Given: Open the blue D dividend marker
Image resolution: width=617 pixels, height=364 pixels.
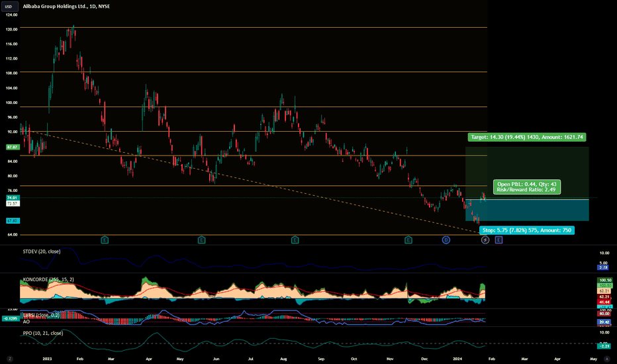Looking at the screenshot, I should [x=446, y=240].
